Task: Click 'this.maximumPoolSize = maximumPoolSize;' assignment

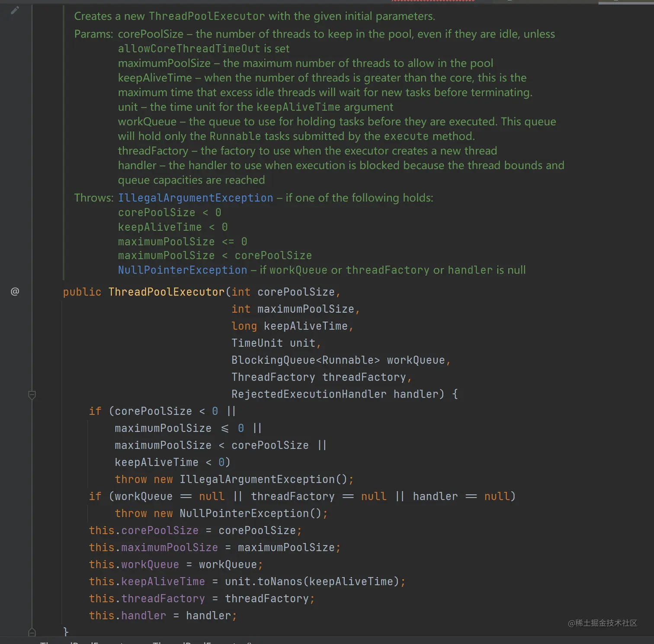Action: coord(215,547)
